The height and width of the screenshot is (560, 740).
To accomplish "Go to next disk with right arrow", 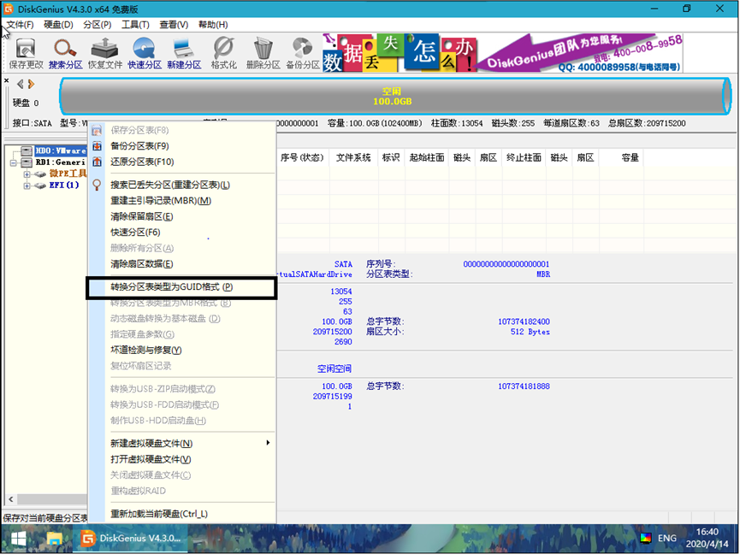I will (31, 84).
